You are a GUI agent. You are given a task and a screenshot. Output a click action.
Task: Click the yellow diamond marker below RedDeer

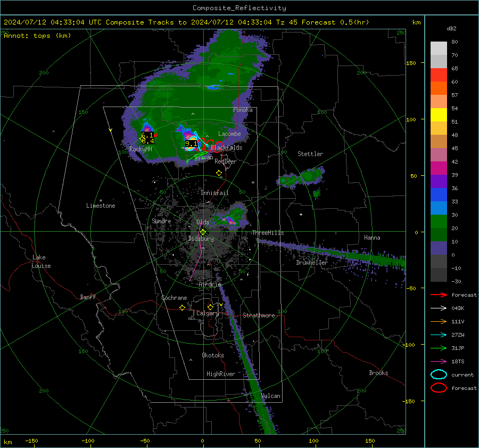pos(219,173)
